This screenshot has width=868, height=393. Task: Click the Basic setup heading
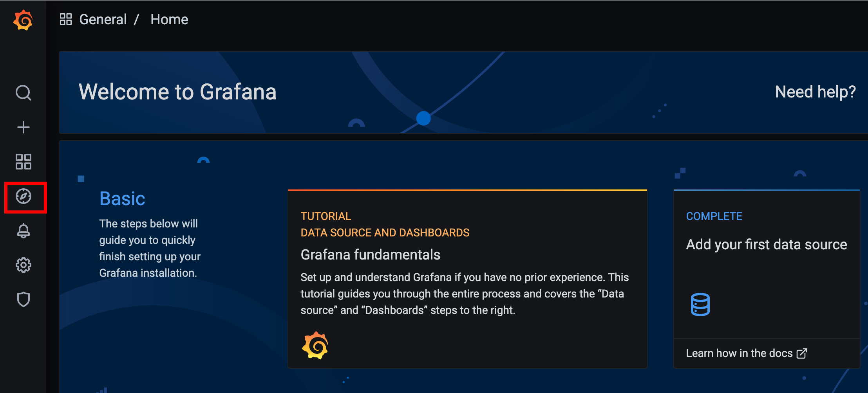pyautogui.click(x=122, y=198)
